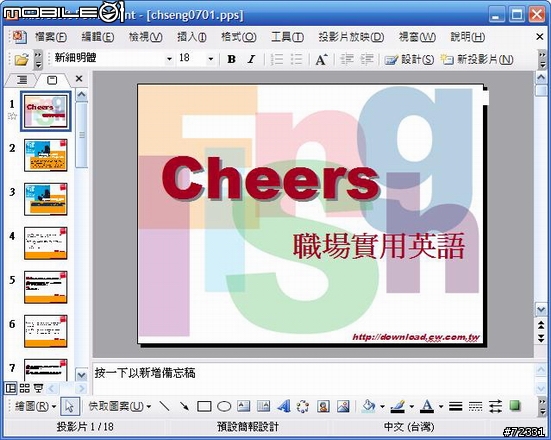Expand the font size dropdown showing 18
Viewport: 551px width, 440px height.
click(210, 59)
